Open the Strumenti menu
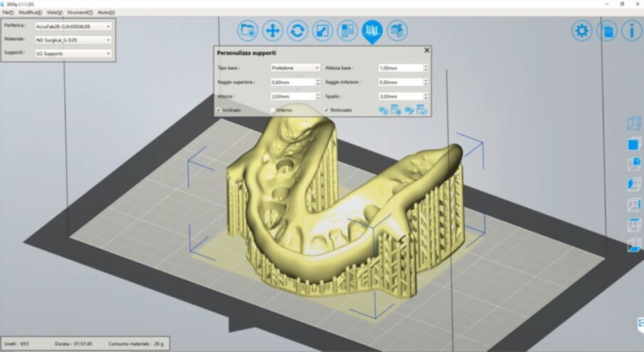The height and width of the screenshot is (352, 644). click(x=80, y=13)
